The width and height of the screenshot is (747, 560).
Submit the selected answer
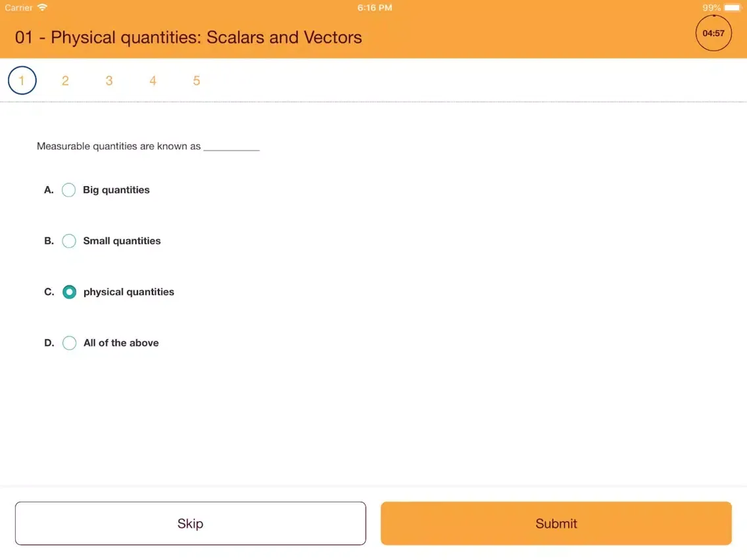(556, 523)
